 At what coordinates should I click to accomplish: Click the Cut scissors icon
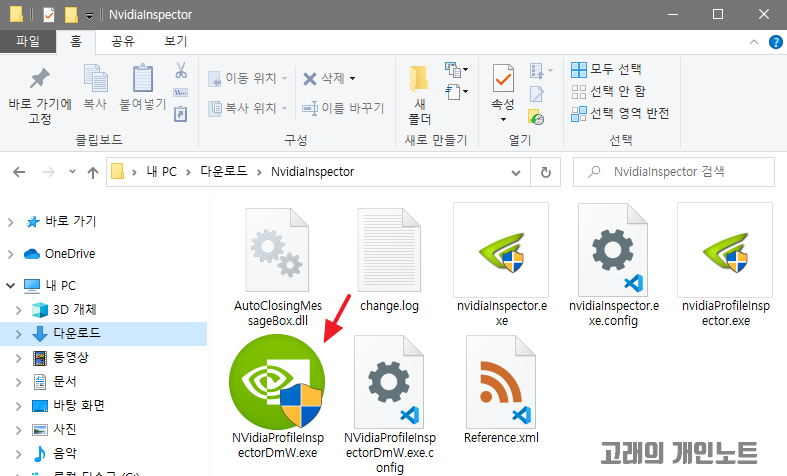[x=181, y=70]
